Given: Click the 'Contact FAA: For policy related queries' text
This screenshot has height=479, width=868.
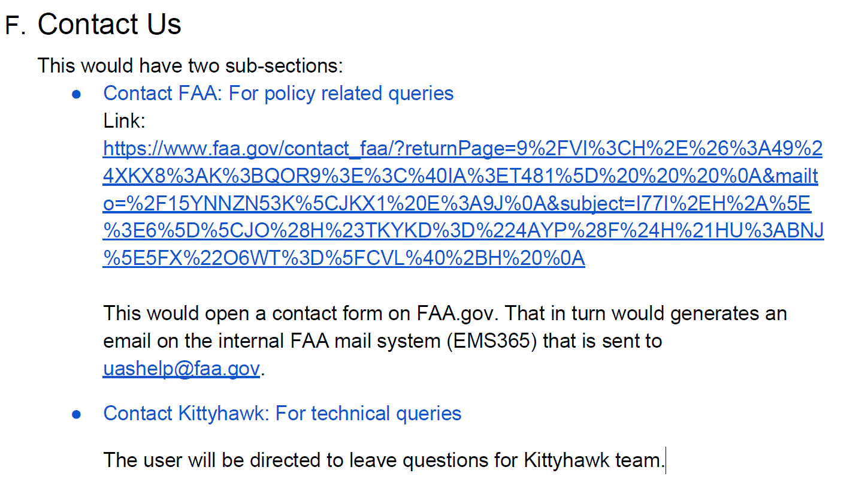Looking at the screenshot, I should [x=278, y=94].
